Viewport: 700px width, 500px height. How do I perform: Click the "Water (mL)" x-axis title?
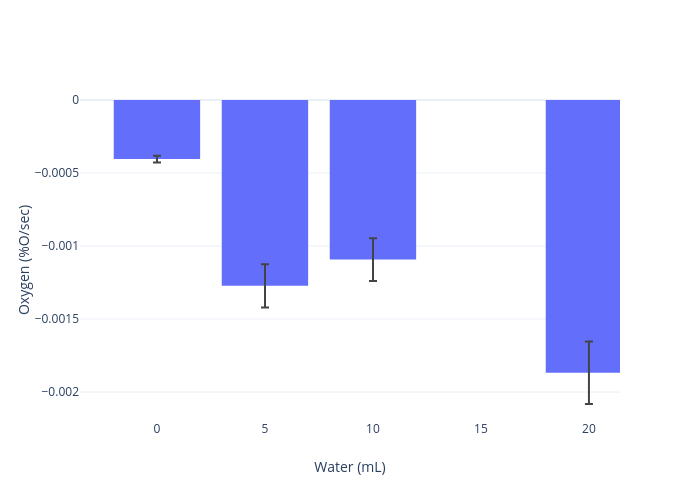(x=350, y=467)
